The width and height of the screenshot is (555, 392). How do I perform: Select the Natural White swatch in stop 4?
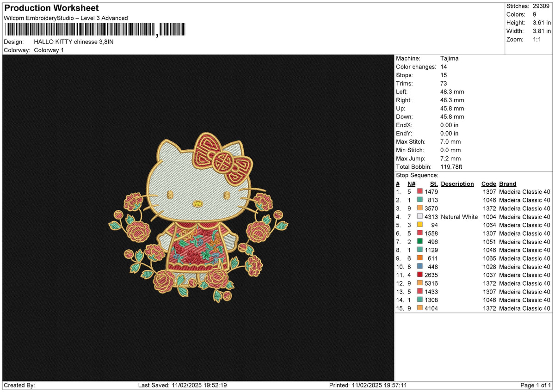(x=420, y=216)
